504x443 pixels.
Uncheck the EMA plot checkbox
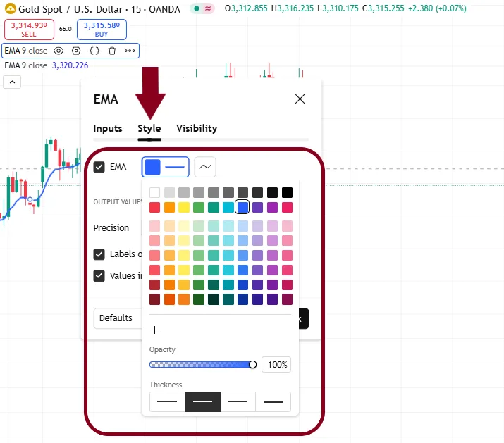[x=99, y=167]
